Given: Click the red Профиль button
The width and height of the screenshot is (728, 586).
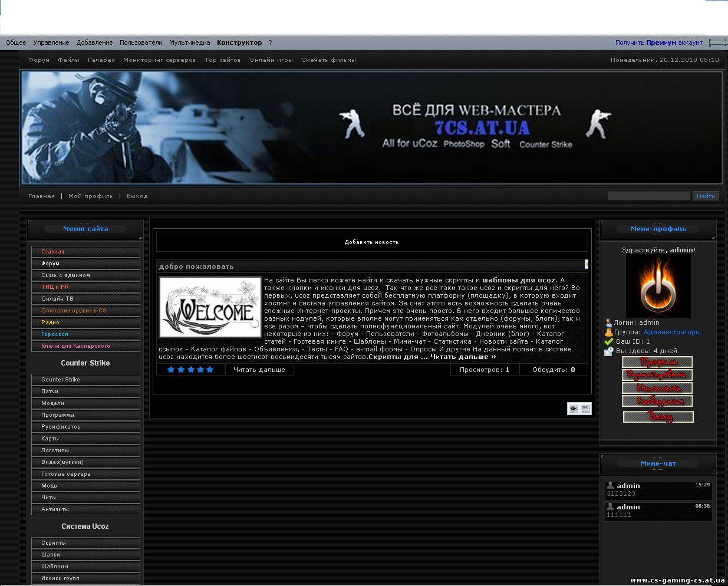Looking at the screenshot, I should (657, 362).
